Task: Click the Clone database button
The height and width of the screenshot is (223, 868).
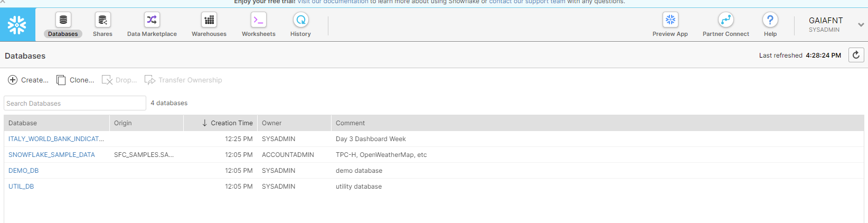Action: tap(75, 80)
